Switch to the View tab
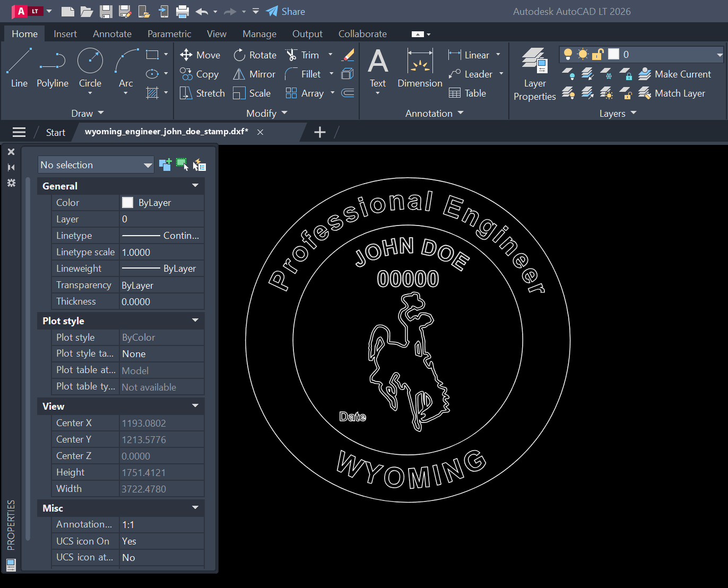Image resolution: width=728 pixels, height=588 pixels. pyautogui.click(x=216, y=33)
